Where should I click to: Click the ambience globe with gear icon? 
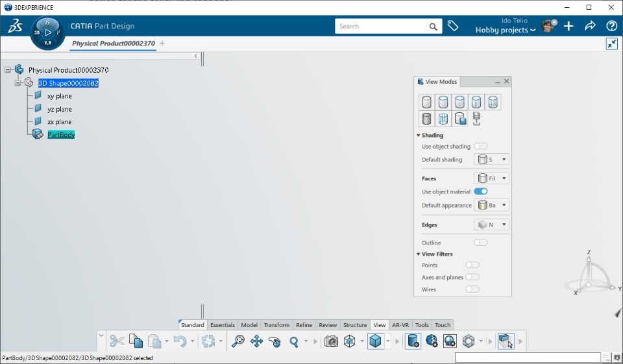(450, 341)
